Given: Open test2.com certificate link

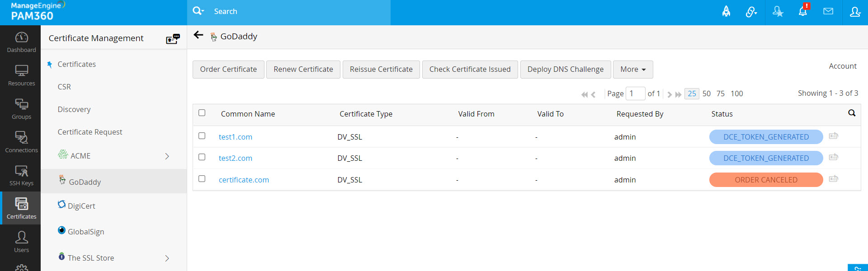Looking at the screenshot, I should pos(236,158).
